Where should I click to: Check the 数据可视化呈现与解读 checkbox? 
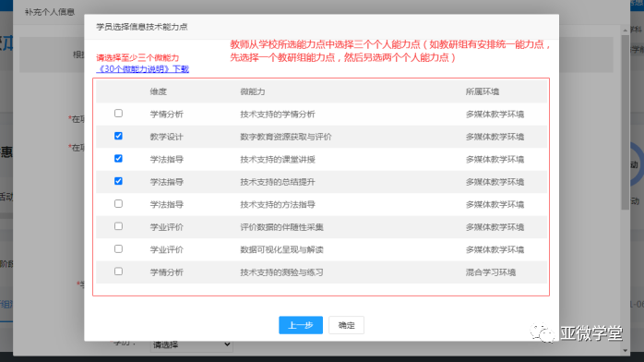tap(118, 248)
